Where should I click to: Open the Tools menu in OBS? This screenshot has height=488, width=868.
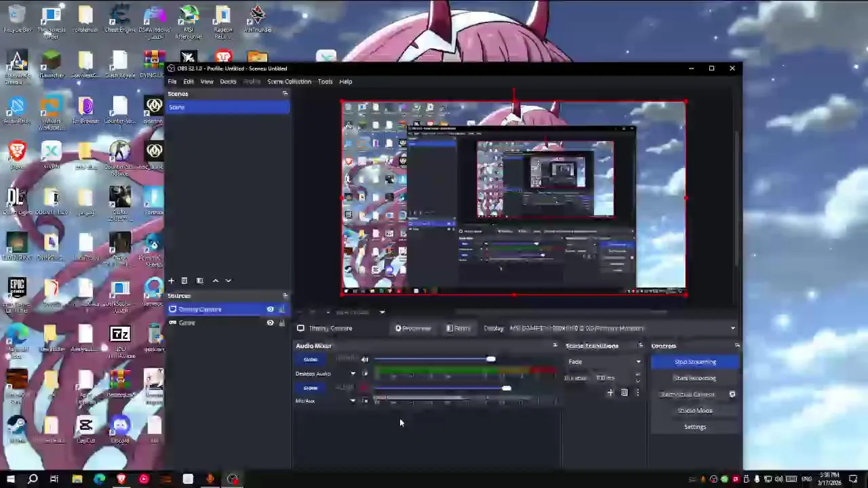pyautogui.click(x=325, y=81)
